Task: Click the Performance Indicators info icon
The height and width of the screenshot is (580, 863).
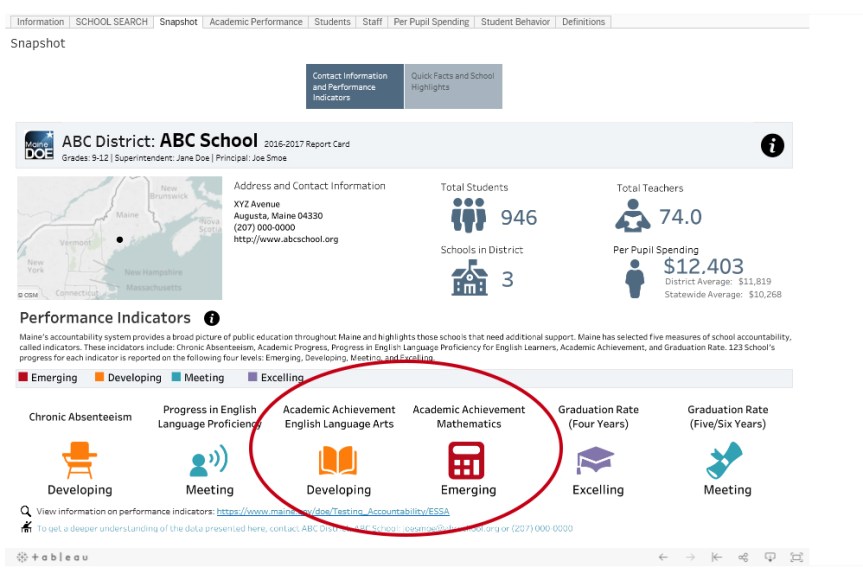Action: (212, 318)
